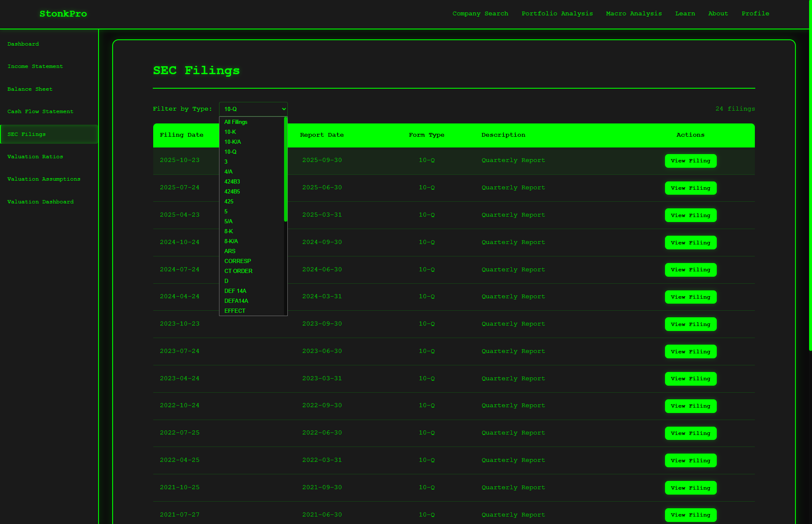
Task: Click the dropdown list's scrollbar thumb
Action: 285,170
